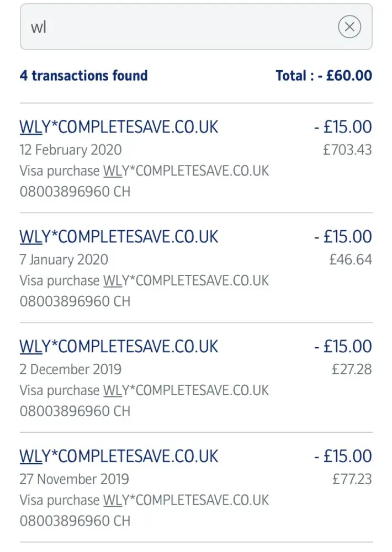392x552 pixels.
Task: Click the "4 transactions found" label
Action: click(84, 76)
